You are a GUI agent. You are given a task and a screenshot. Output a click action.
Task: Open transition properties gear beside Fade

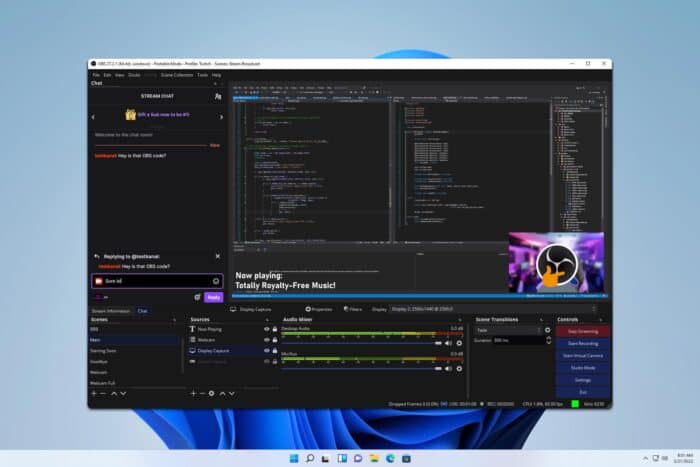click(548, 330)
